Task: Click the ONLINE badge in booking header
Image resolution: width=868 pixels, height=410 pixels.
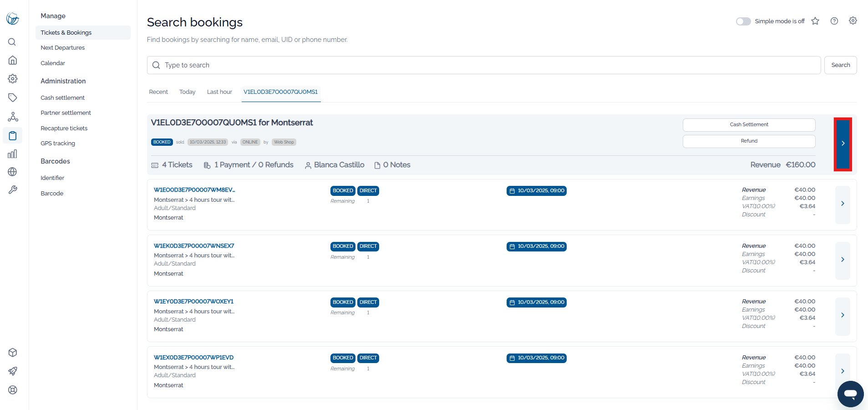Action: tap(250, 142)
